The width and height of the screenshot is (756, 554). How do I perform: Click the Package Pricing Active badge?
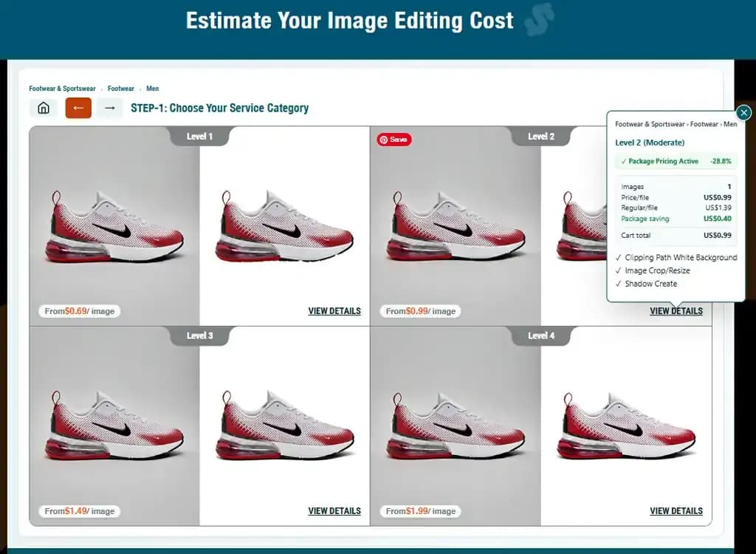coord(676,161)
